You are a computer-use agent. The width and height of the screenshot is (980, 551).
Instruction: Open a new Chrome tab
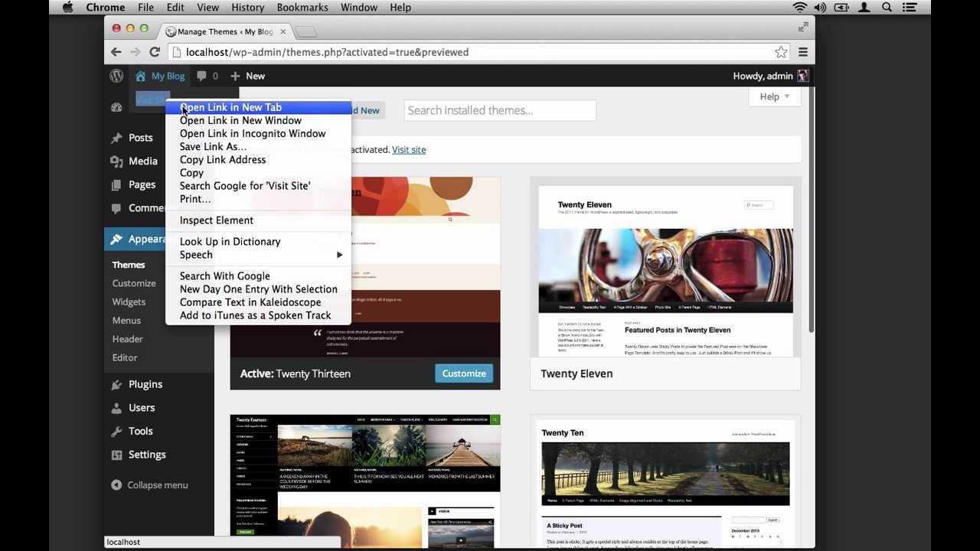[305, 31]
